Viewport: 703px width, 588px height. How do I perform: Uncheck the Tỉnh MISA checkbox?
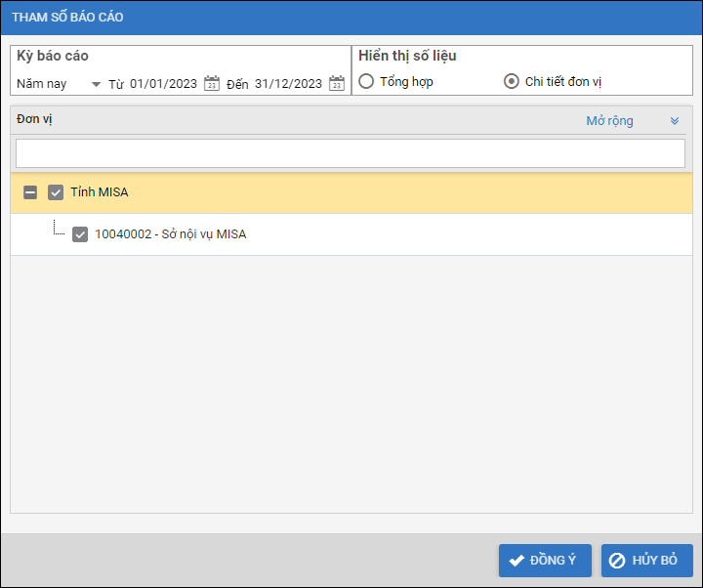(56, 192)
